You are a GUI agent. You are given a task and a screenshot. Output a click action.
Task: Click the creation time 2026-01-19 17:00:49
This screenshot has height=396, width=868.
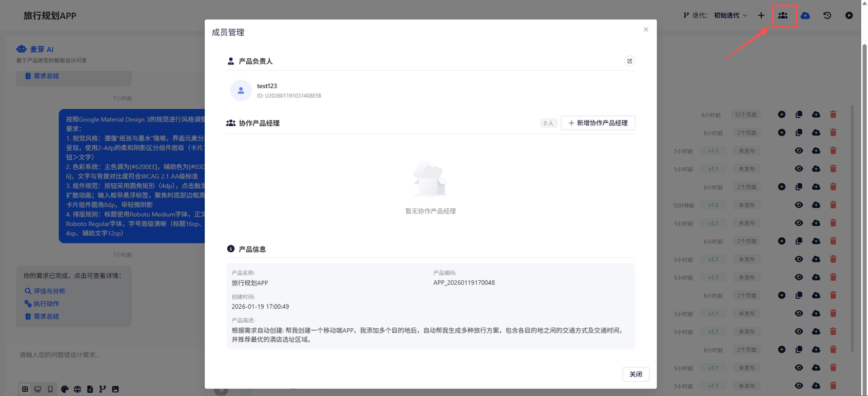click(x=260, y=306)
